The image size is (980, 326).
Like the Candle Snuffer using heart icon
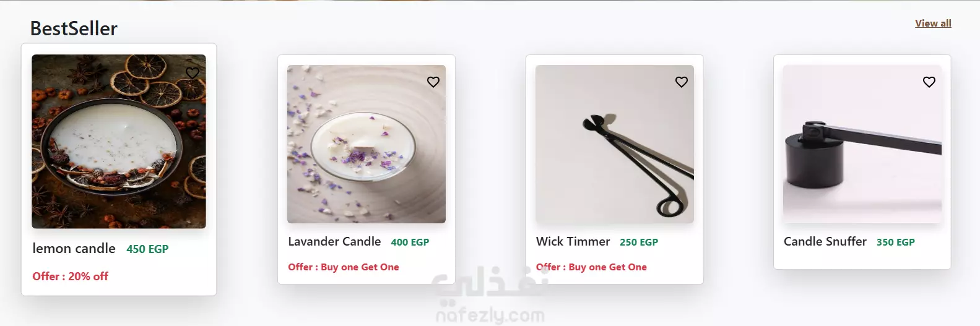coord(929,82)
